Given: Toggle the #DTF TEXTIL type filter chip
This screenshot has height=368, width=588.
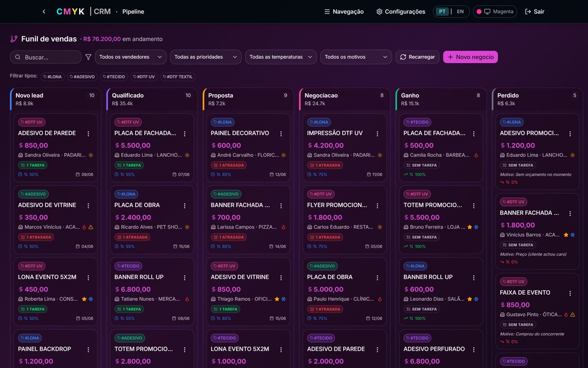Looking at the screenshot, I should click(x=178, y=77).
